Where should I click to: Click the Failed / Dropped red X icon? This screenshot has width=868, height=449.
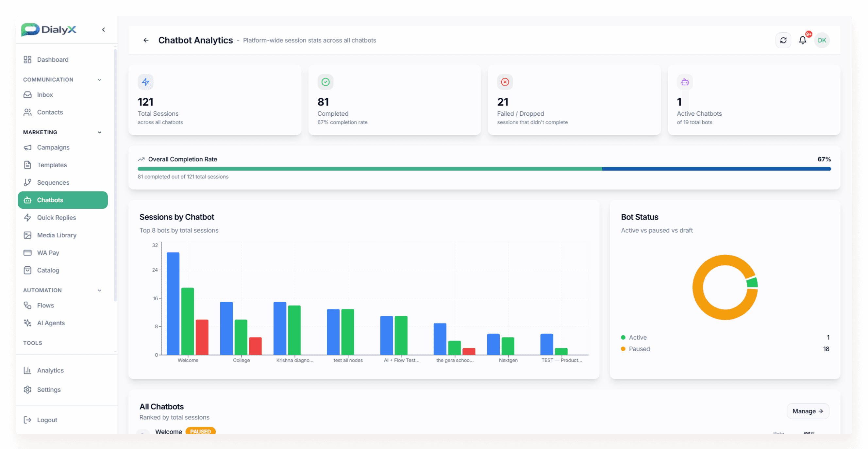click(x=505, y=82)
